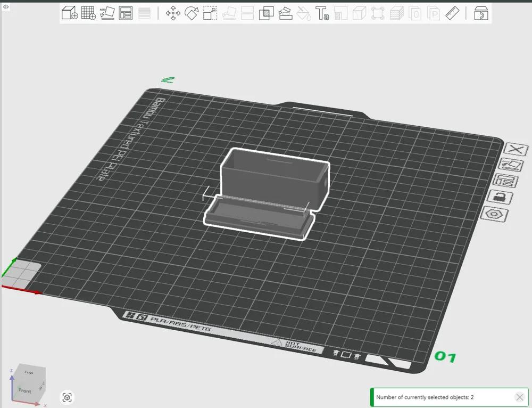Click the green 01 plate label
The width and height of the screenshot is (532, 408).
(445, 357)
